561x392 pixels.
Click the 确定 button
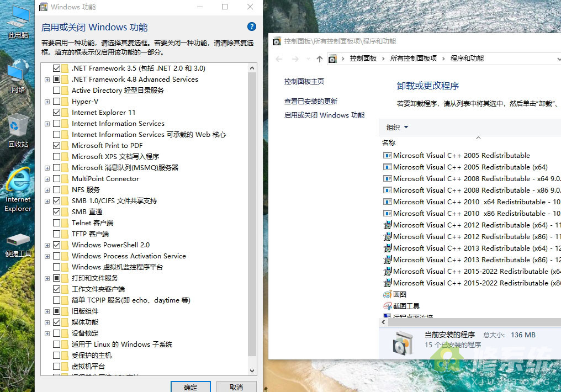(190, 387)
